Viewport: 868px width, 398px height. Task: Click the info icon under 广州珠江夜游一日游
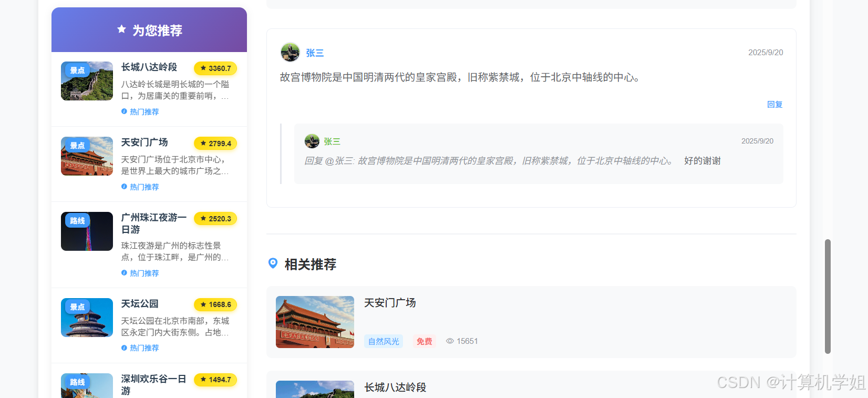point(124,273)
